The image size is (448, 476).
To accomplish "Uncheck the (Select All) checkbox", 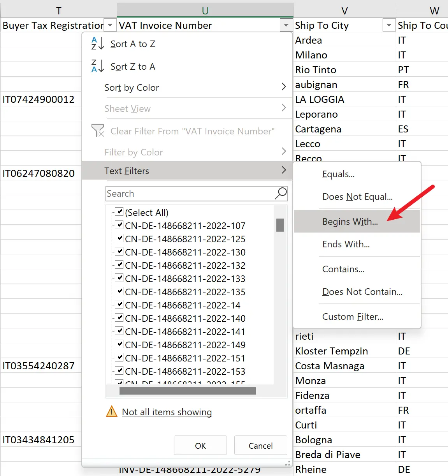I will [119, 212].
